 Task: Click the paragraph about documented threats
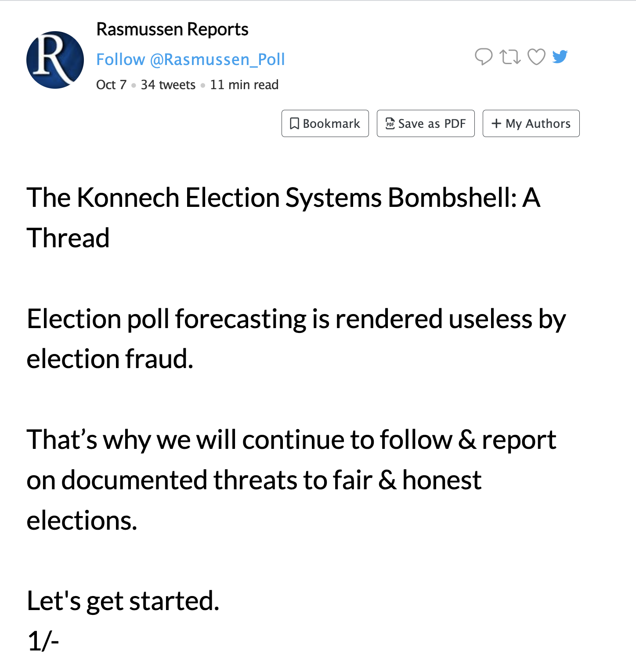(x=291, y=480)
